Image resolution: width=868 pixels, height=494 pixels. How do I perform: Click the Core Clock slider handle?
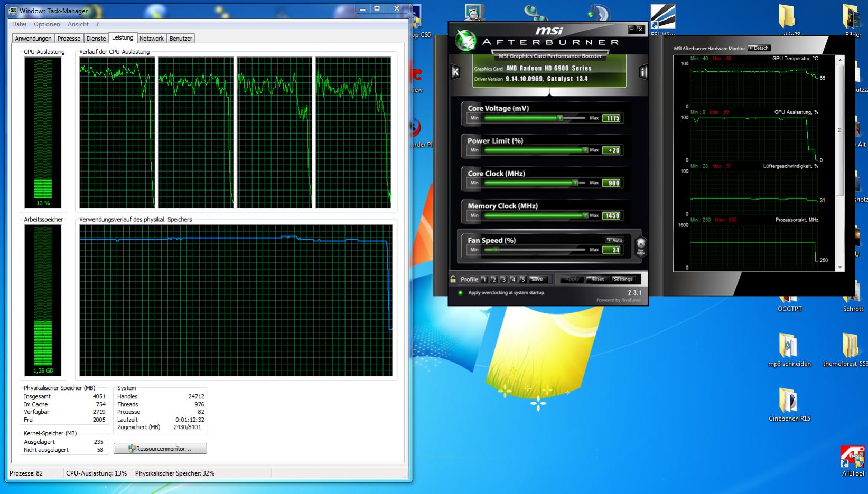tap(575, 183)
